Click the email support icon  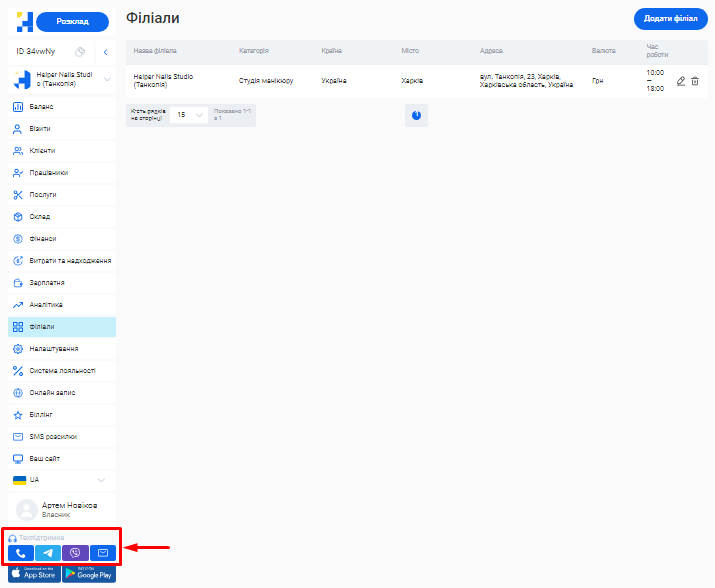[x=102, y=553]
